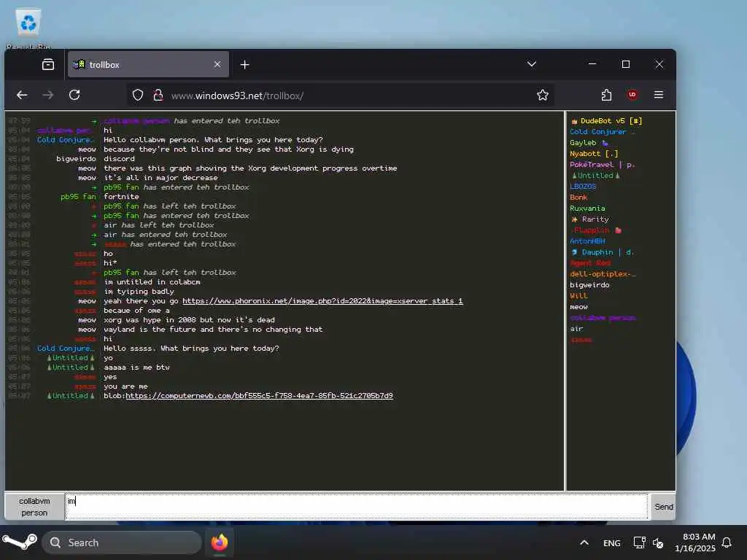747x560 pixels.
Task: Click the 'aaaaa is me btw' message
Action: click(136, 367)
